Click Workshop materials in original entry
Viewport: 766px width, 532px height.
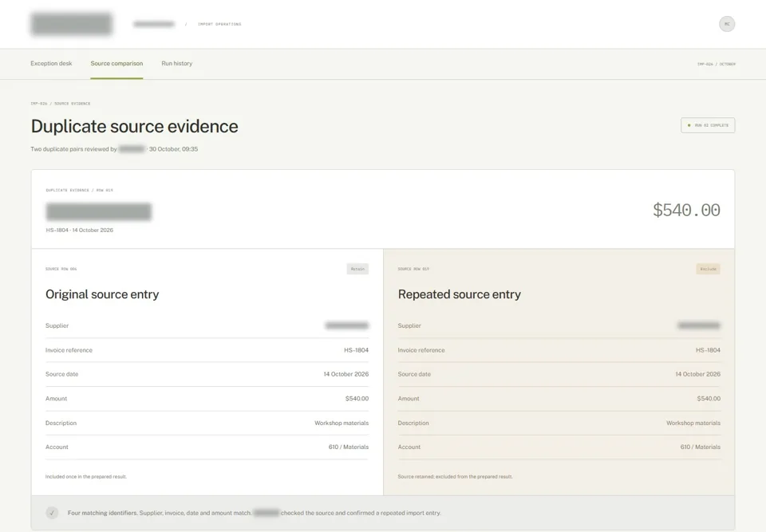point(342,423)
